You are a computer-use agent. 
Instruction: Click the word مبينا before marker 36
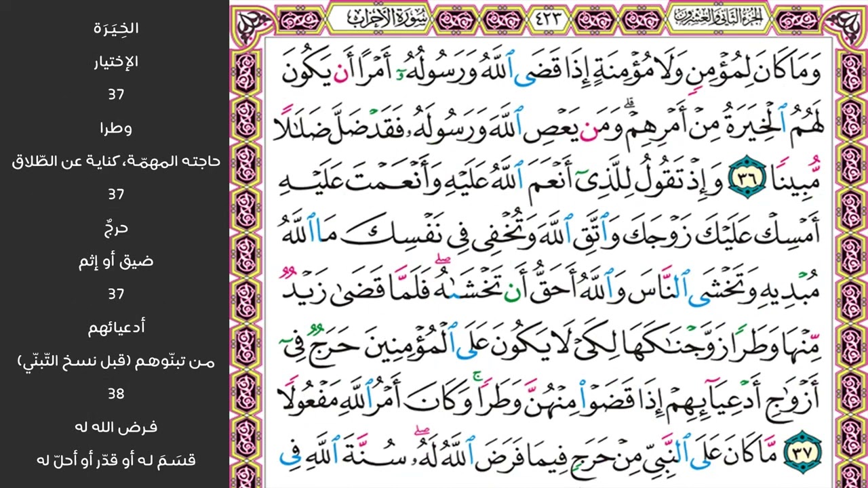pos(796,179)
